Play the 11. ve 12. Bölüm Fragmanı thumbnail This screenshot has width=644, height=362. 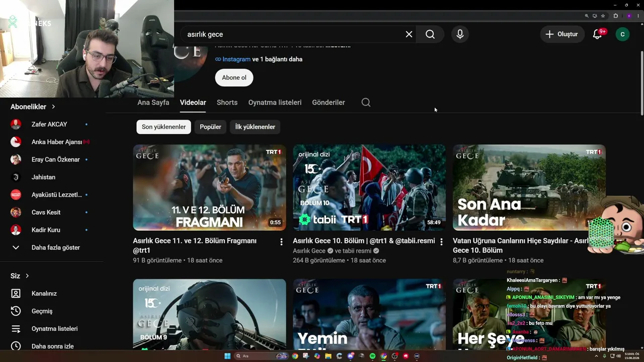[209, 188]
